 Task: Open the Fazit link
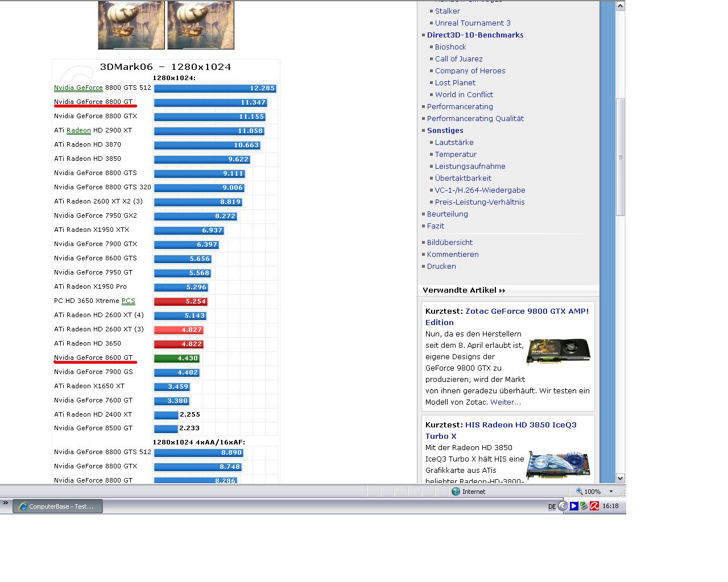click(x=436, y=226)
